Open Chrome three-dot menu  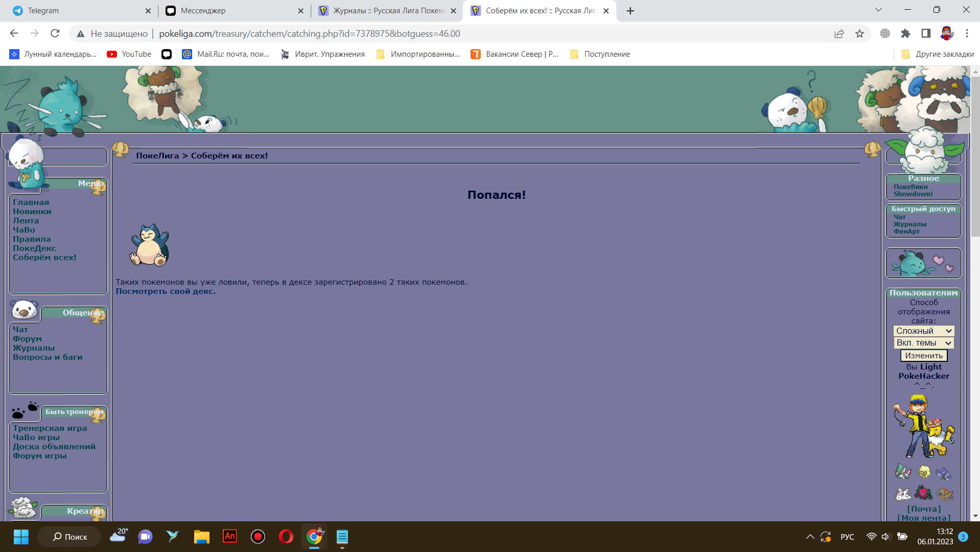pyautogui.click(x=967, y=34)
